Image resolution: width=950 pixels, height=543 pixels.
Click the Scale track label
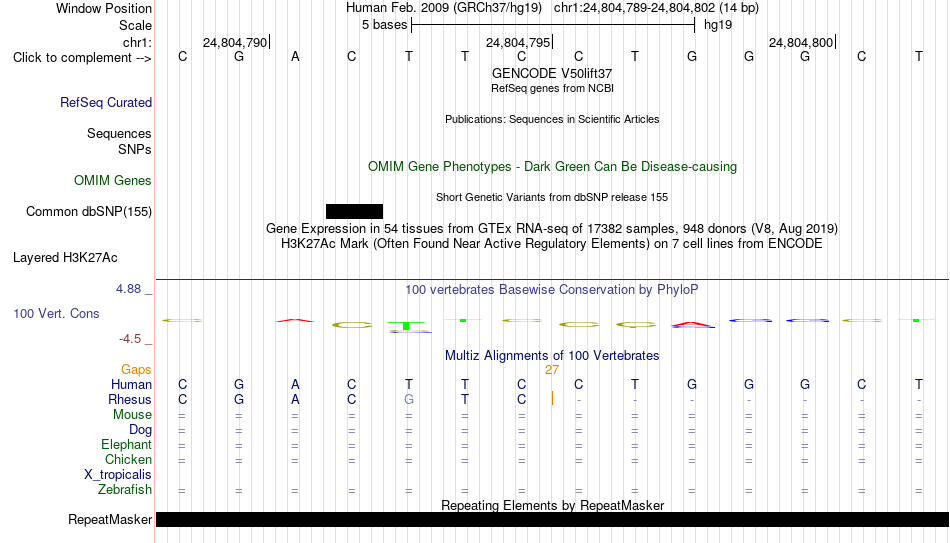[x=136, y=25]
